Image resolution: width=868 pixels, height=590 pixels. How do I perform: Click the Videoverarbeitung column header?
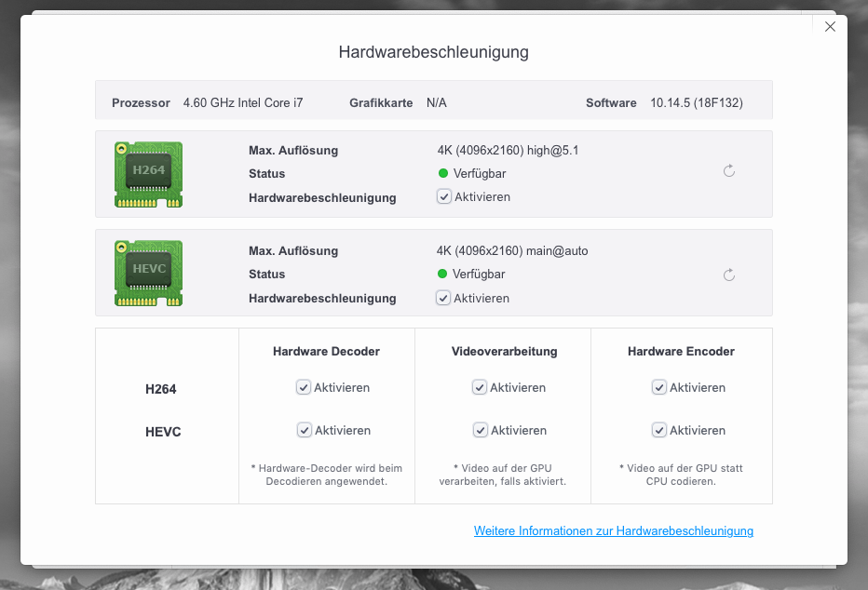click(504, 351)
